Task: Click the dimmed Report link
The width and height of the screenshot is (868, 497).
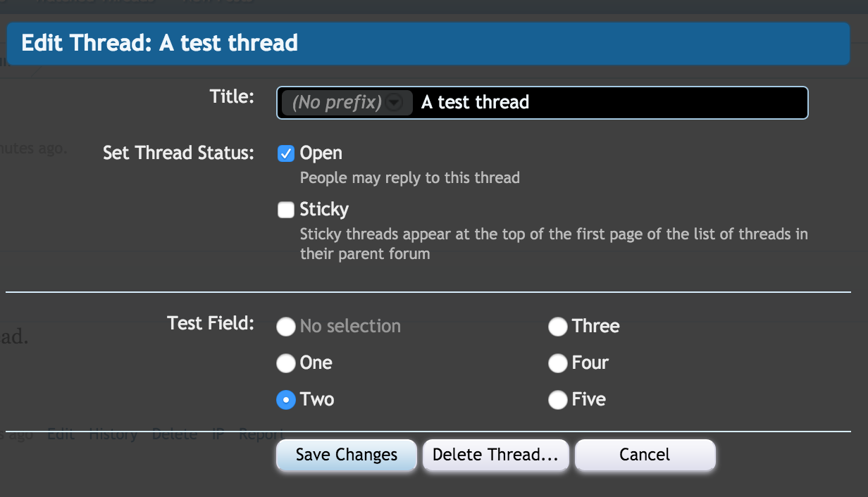Action: [261, 434]
